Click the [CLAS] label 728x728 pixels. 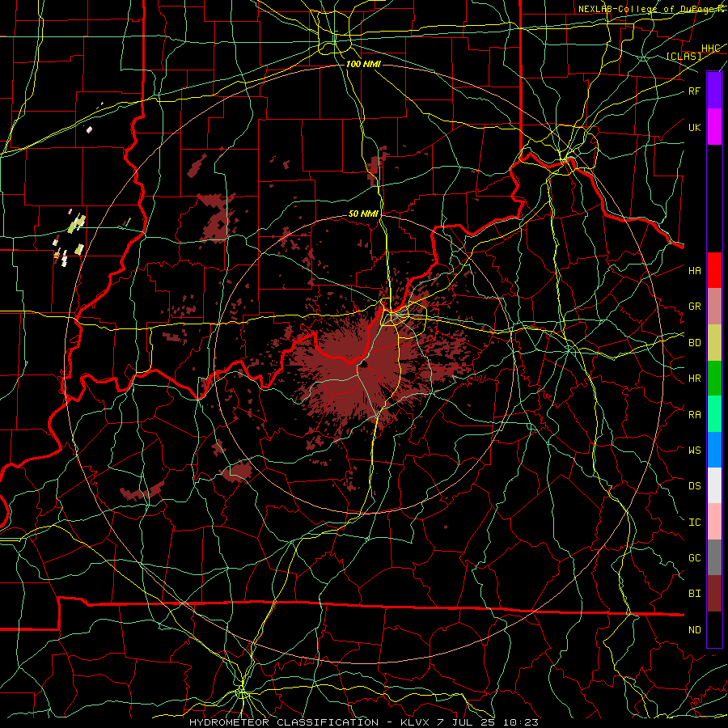[x=684, y=56]
